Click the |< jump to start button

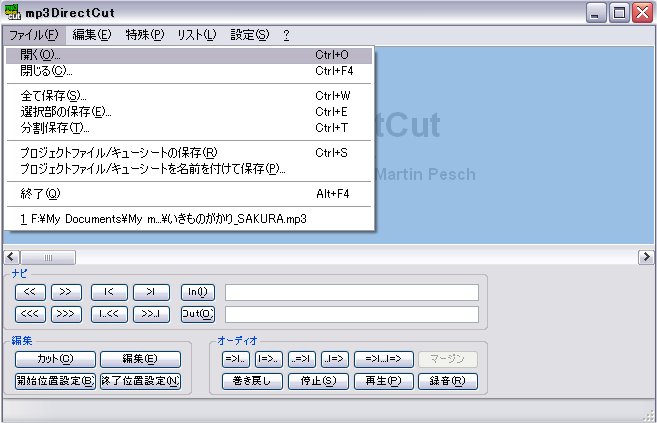point(109,292)
